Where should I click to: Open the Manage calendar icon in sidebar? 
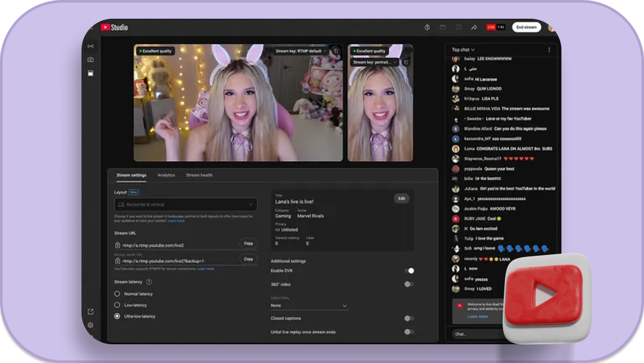(90, 73)
